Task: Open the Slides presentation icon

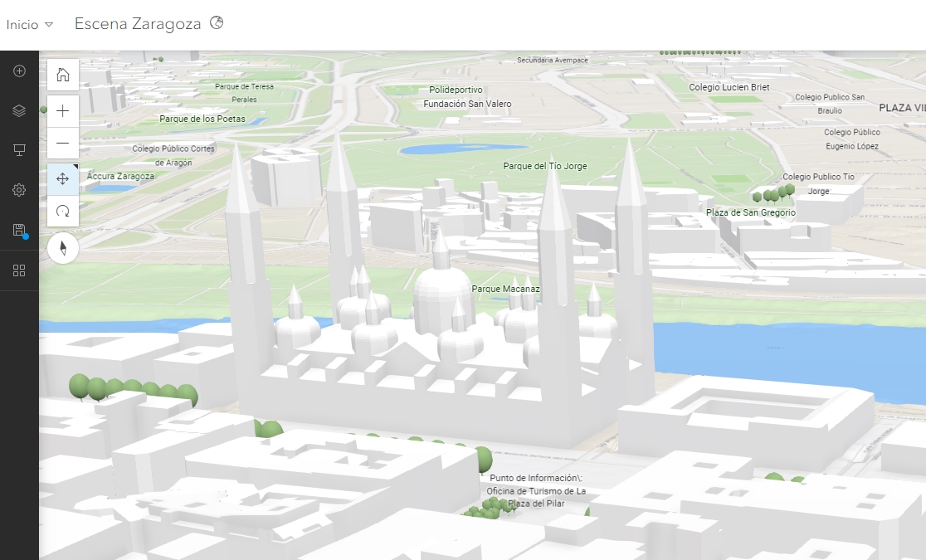Action: 19,150
